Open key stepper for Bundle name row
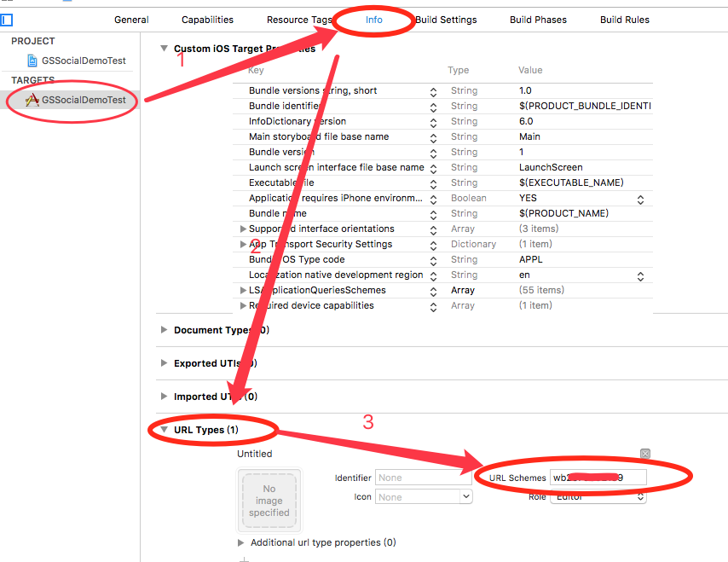728x562 pixels. pos(433,215)
